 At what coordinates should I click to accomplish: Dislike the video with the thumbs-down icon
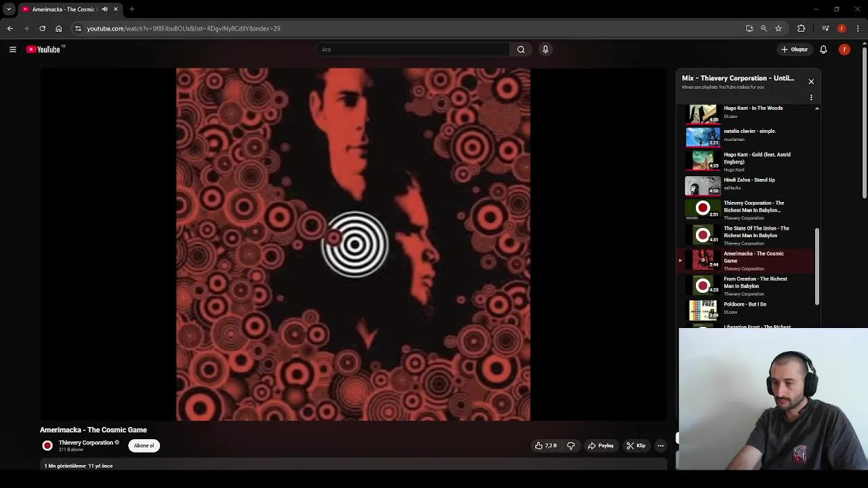click(571, 446)
